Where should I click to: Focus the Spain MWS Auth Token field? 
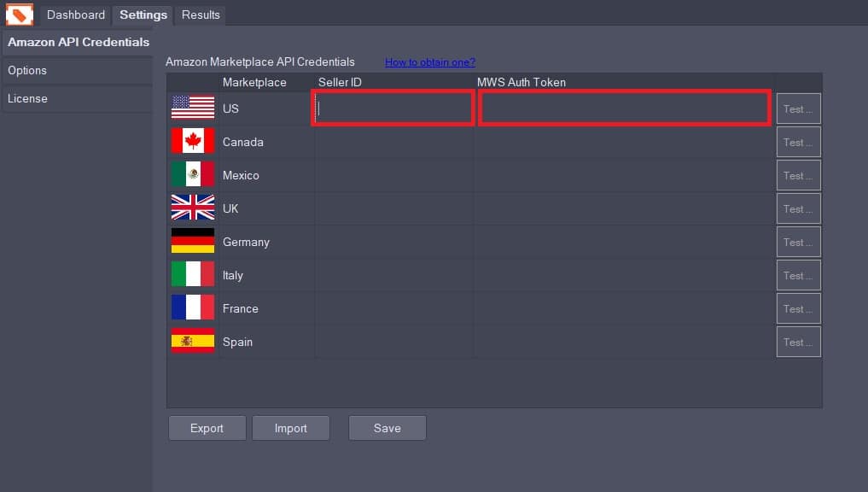click(625, 342)
